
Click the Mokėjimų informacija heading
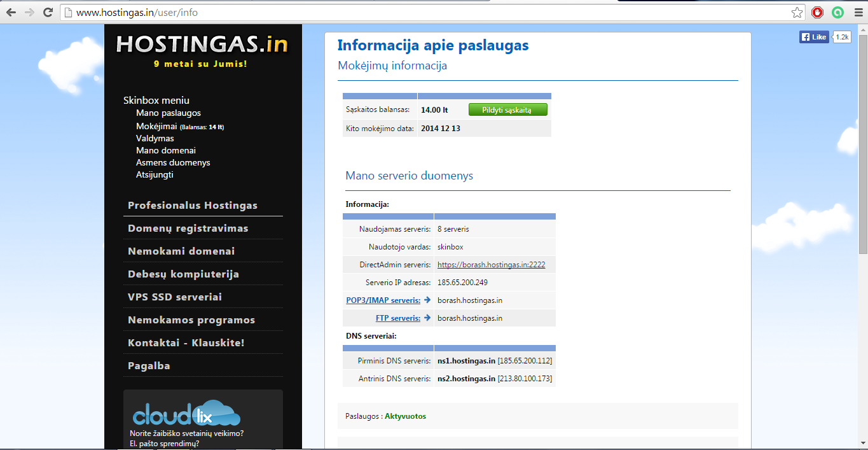point(392,66)
